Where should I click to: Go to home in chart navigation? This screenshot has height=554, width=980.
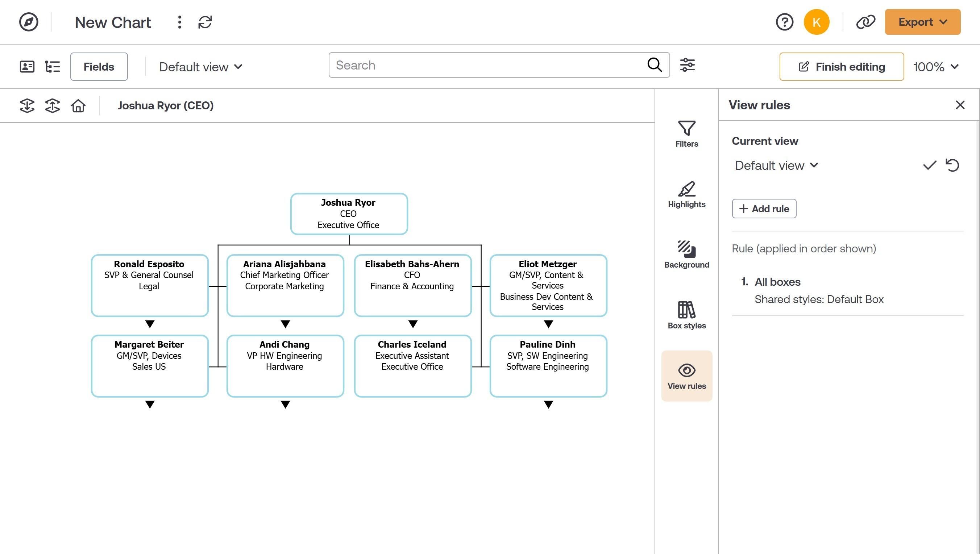[x=78, y=105]
